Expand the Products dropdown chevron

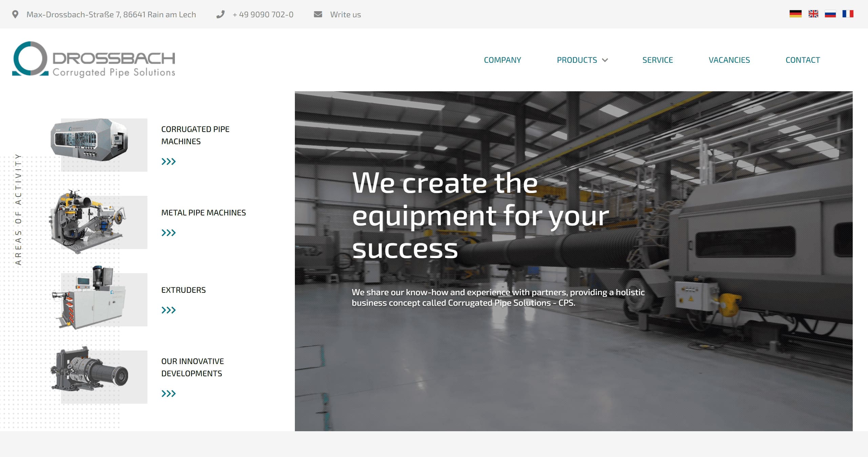pyautogui.click(x=605, y=60)
